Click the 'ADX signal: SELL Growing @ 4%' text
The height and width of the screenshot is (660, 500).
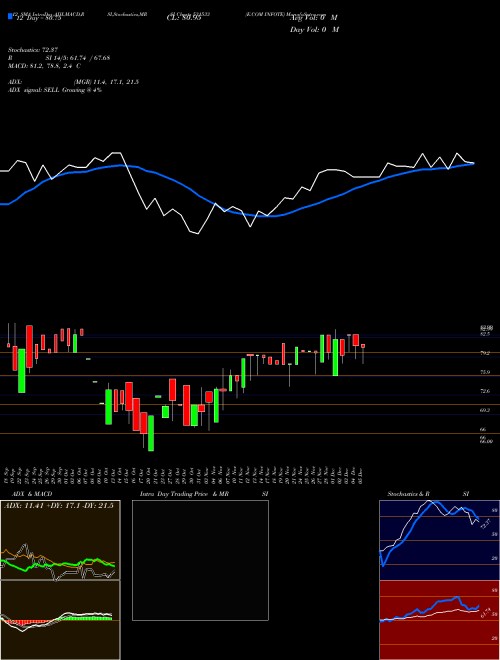click(x=55, y=90)
